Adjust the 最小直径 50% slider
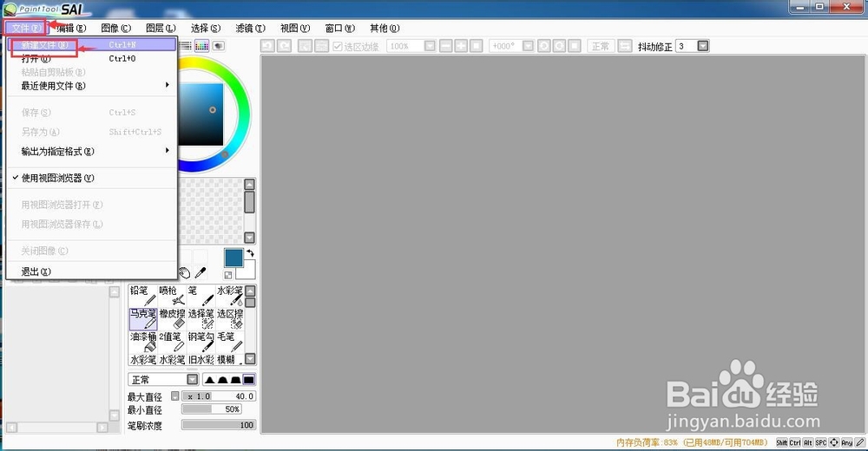Viewport: 868px width, 451px height. pyautogui.click(x=212, y=409)
